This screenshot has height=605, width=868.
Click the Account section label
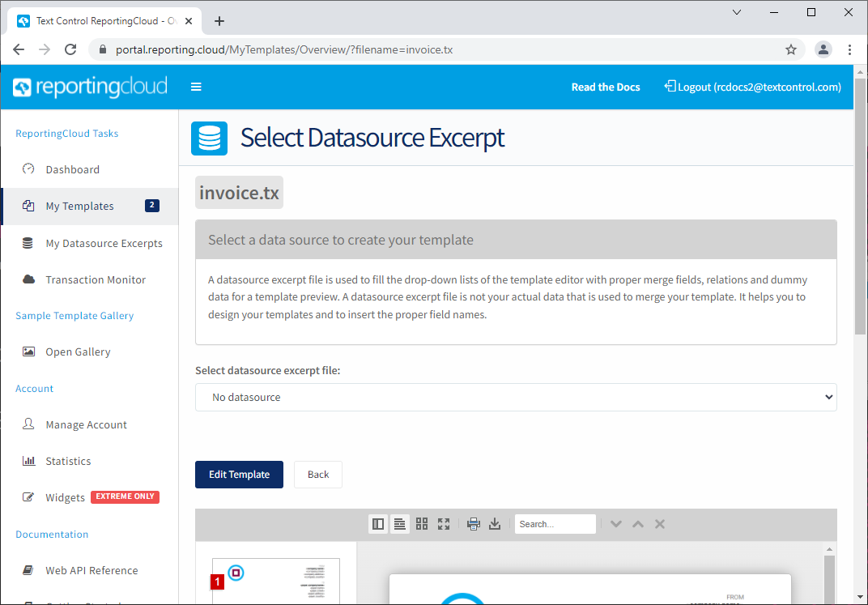34,389
